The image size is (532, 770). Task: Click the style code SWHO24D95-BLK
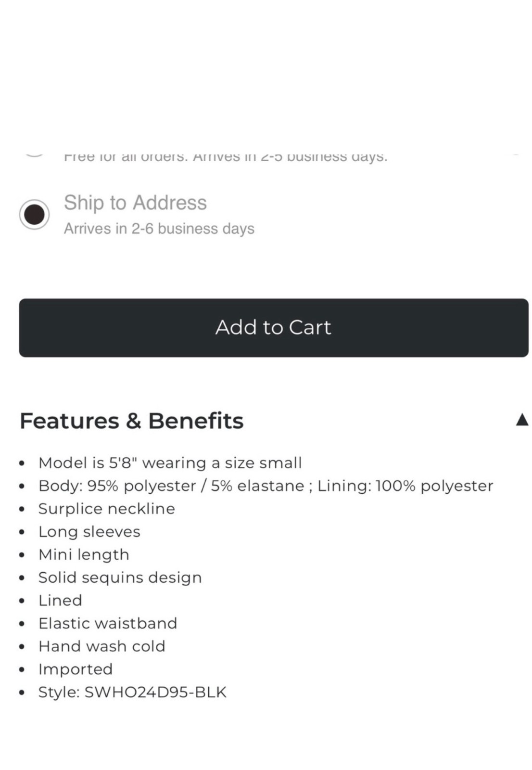click(155, 693)
